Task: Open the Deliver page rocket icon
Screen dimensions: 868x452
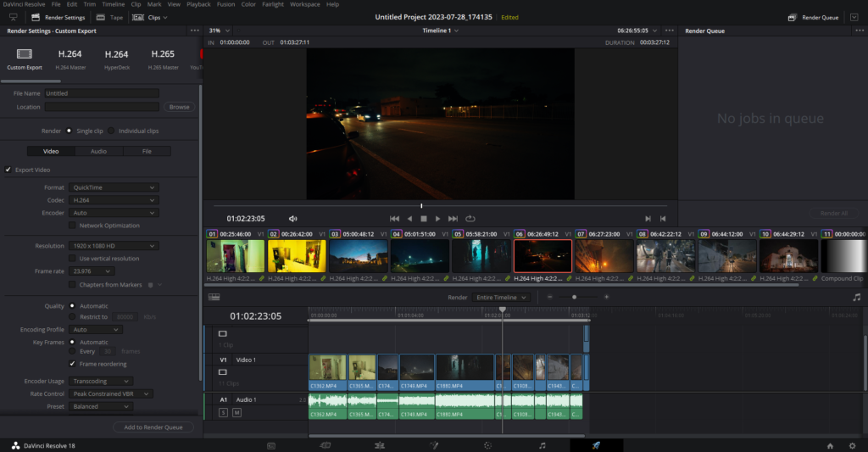Action: [x=596, y=445]
